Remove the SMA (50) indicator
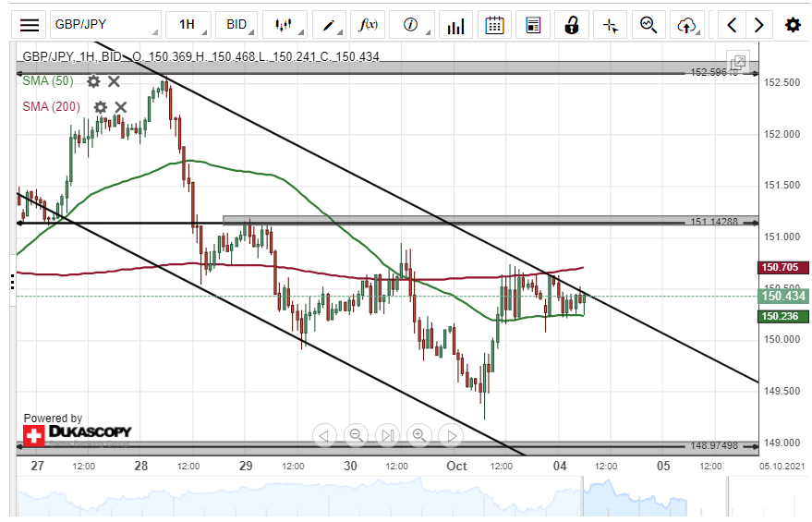 (114, 81)
